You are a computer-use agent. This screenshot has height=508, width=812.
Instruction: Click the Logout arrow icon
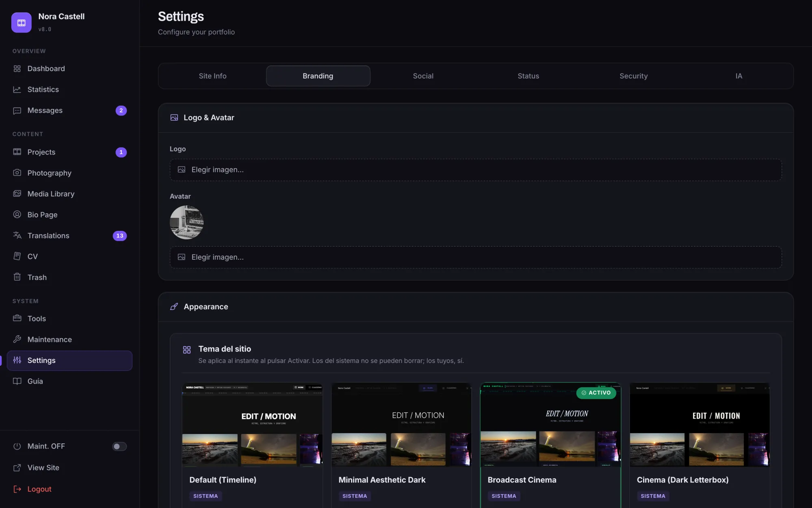pos(17,489)
